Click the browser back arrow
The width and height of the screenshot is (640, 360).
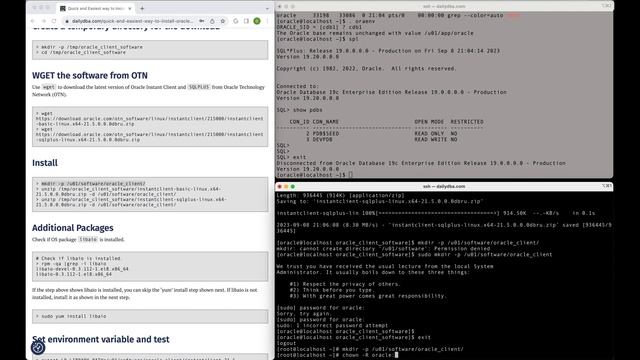[x=33, y=21]
